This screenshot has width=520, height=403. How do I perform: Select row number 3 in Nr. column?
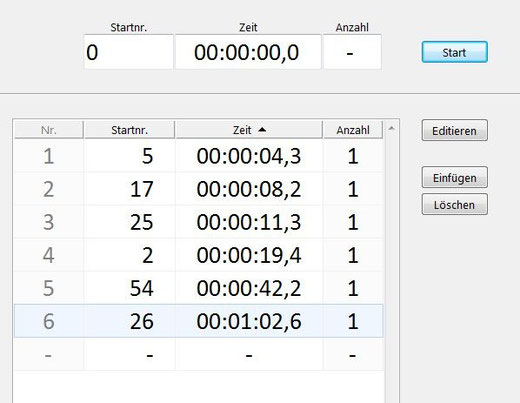pyautogui.click(x=49, y=222)
